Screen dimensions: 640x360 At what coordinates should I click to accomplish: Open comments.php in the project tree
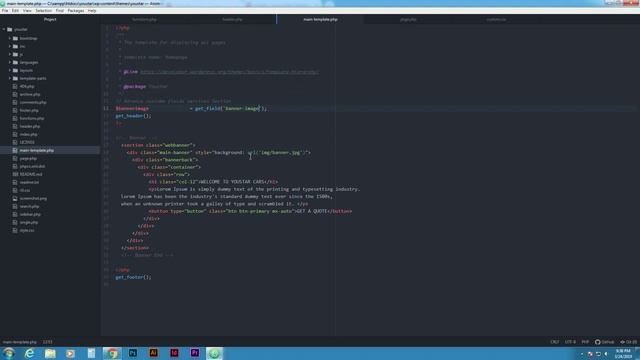click(33, 102)
